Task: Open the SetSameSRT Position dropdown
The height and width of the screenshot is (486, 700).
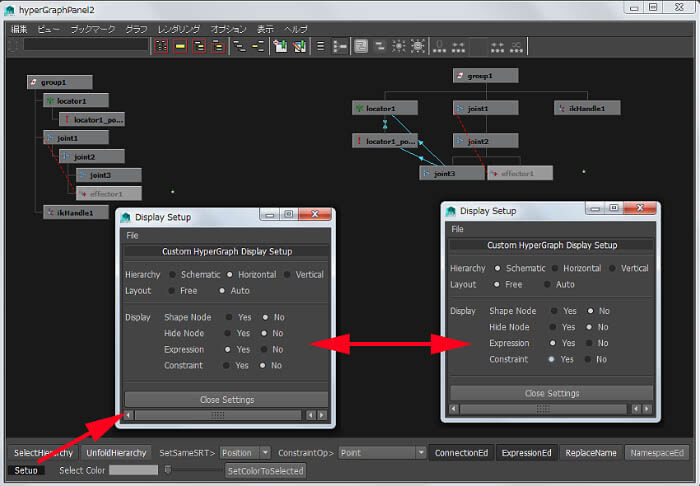Action: (x=245, y=453)
